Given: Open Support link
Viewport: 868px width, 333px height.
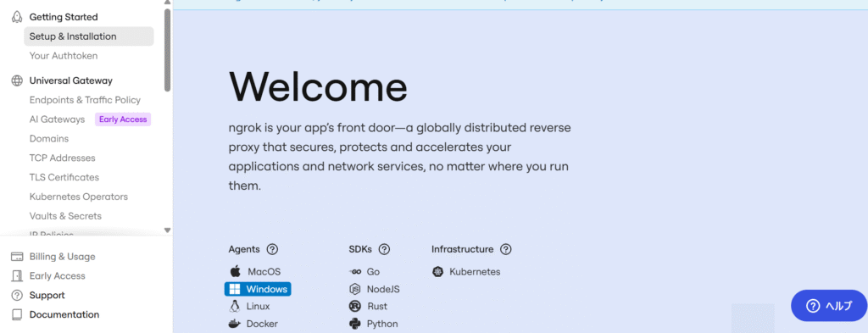Looking at the screenshot, I should (47, 296).
